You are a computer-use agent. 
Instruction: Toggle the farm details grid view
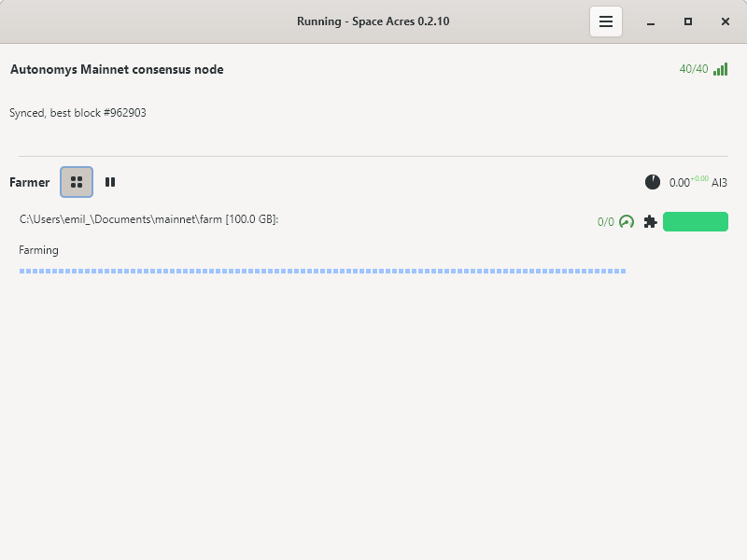pyautogui.click(x=77, y=182)
